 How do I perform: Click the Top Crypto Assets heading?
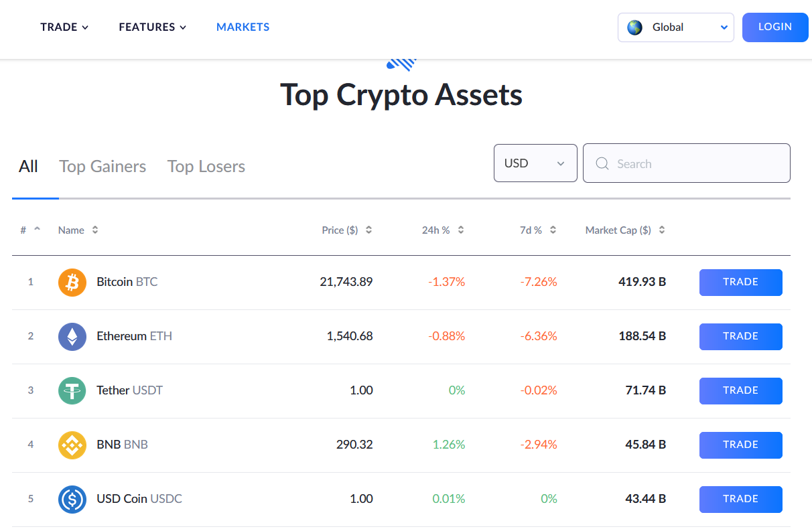click(x=401, y=95)
